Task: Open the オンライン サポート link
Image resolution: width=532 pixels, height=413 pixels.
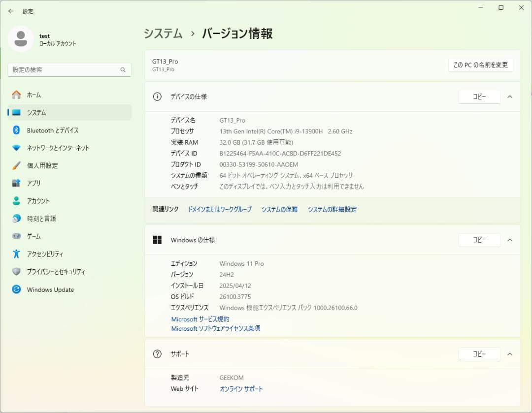Action: click(x=241, y=388)
